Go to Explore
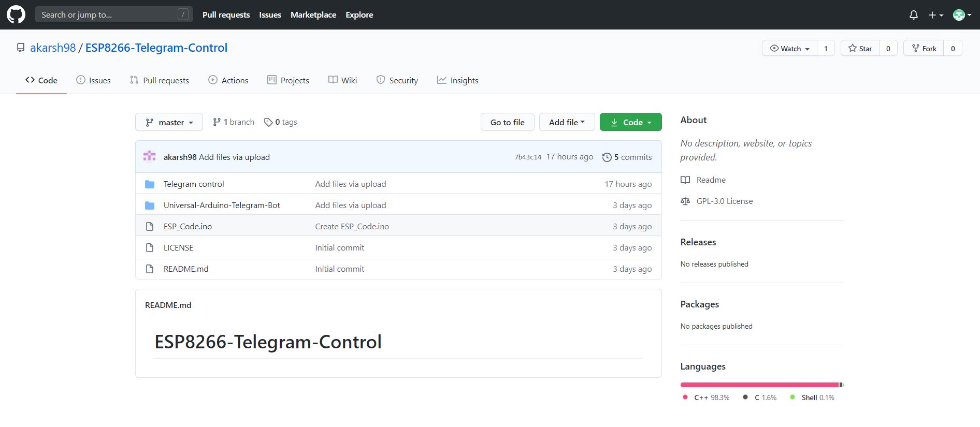This screenshot has height=427, width=980. pyautogui.click(x=359, y=14)
